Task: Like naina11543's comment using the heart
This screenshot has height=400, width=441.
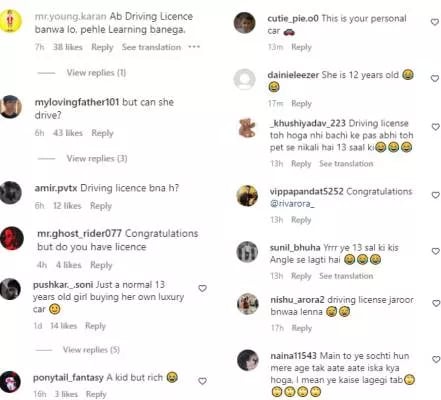Action: pyautogui.click(x=435, y=359)
